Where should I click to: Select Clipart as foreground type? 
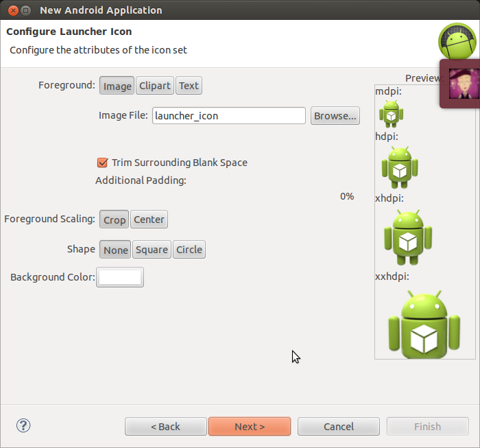click(154, 86)
